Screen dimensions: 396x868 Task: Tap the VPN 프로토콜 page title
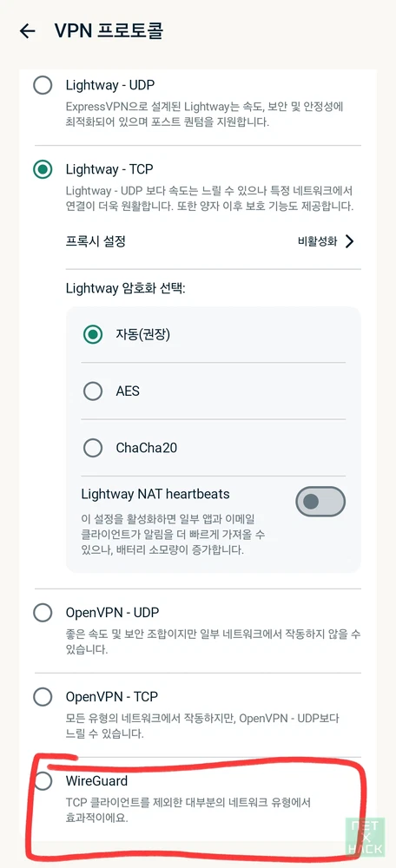coord(109,31)
